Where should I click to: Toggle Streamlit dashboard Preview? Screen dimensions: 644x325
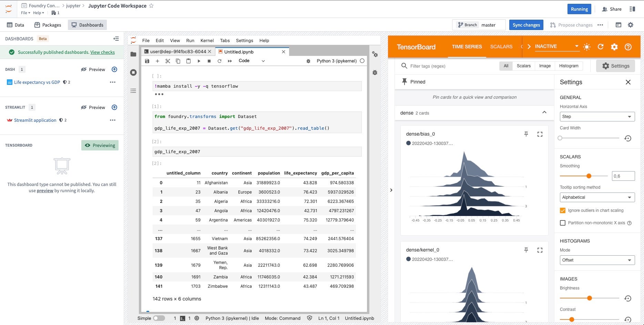pos(93,107)
